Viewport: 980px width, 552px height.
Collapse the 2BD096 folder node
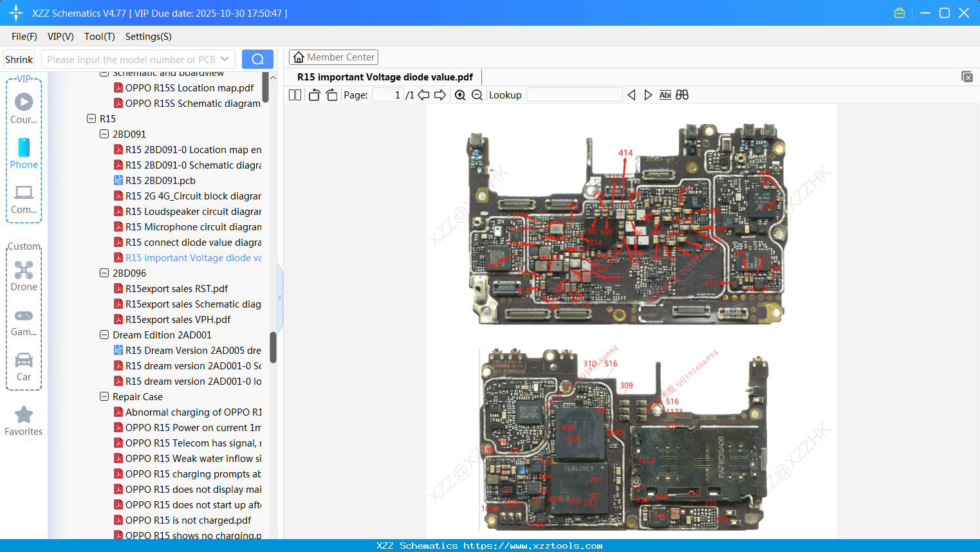pos(104,273)
